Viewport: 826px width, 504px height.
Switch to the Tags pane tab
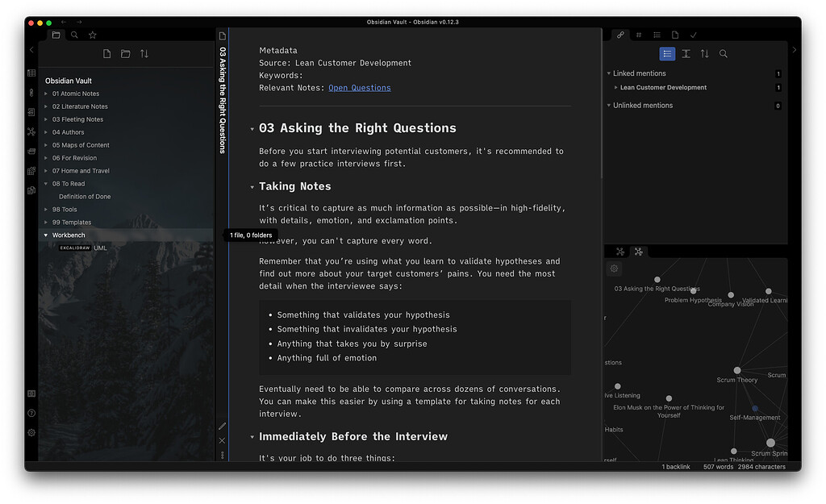[x=638, y=35]
